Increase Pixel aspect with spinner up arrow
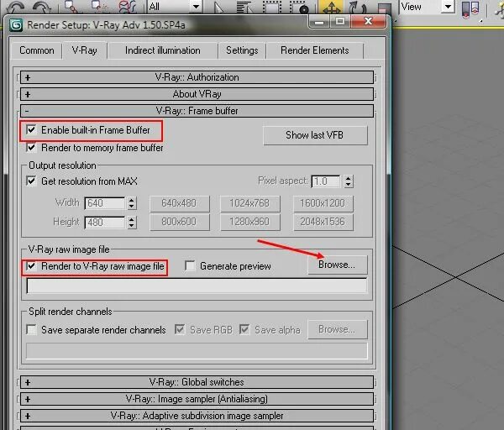This screenshot has width=504, height=430. click(x=349, y=178)
